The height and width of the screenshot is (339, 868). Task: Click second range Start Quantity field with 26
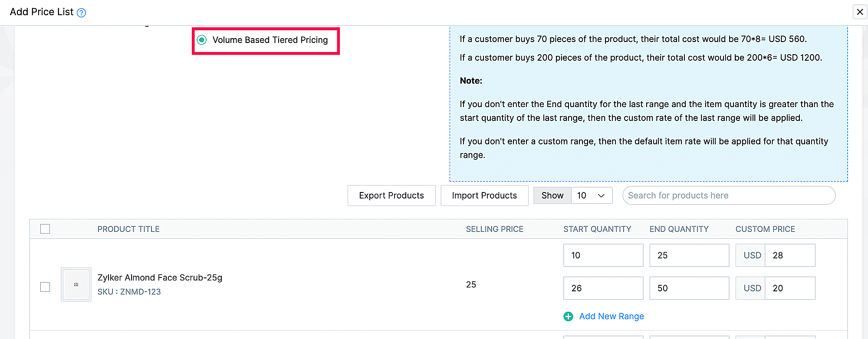tap(603, 288)
